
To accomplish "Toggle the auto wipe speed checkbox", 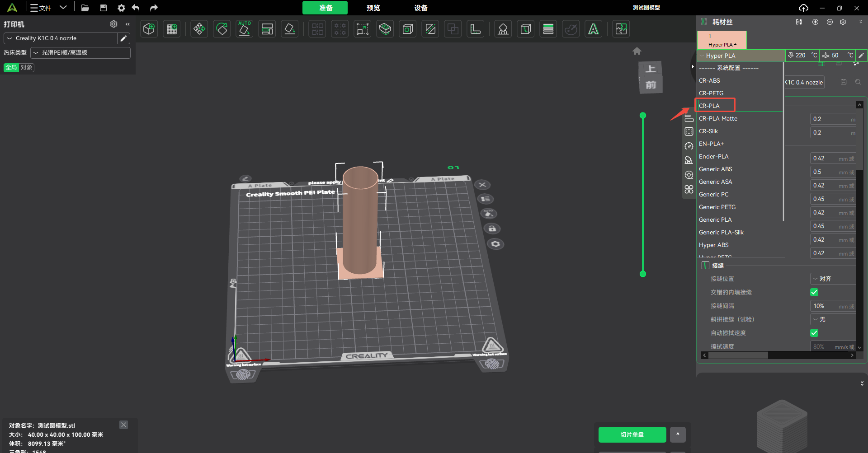I will tap(814, 333).
